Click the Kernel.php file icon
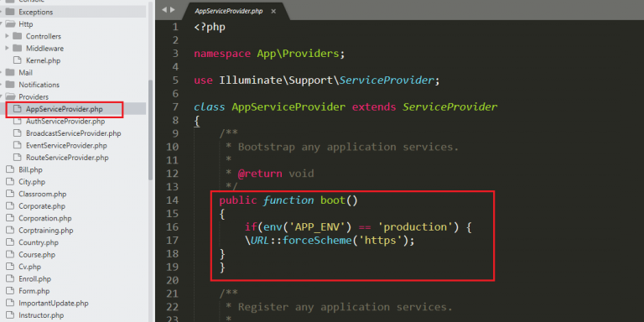 tap(18, 60)
